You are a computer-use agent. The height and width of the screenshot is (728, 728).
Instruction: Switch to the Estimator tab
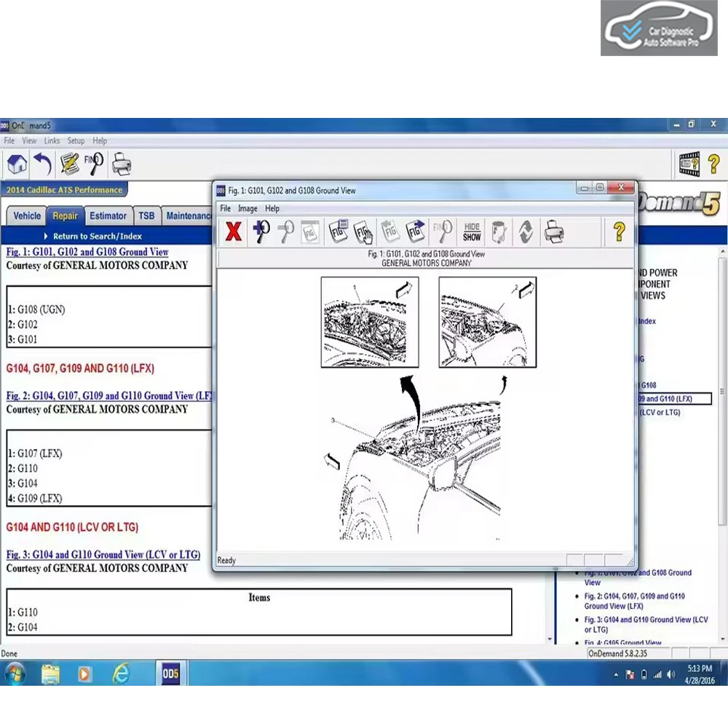tap(108, 216)
